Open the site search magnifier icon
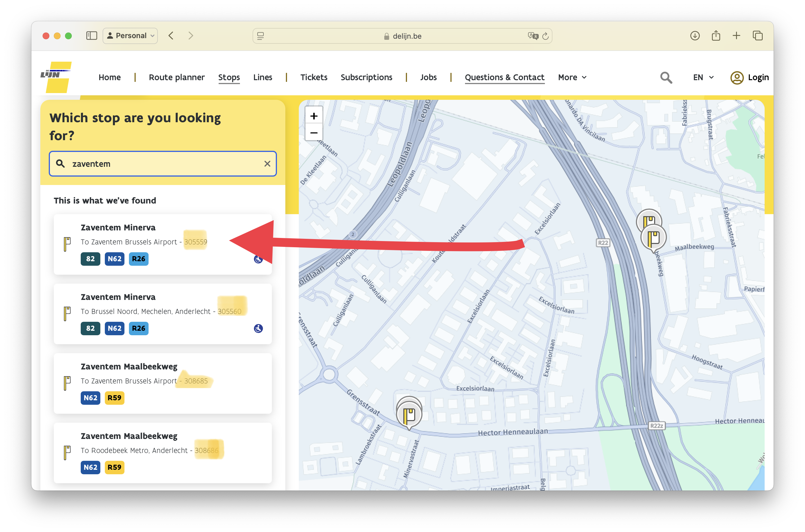 point(666,77)
